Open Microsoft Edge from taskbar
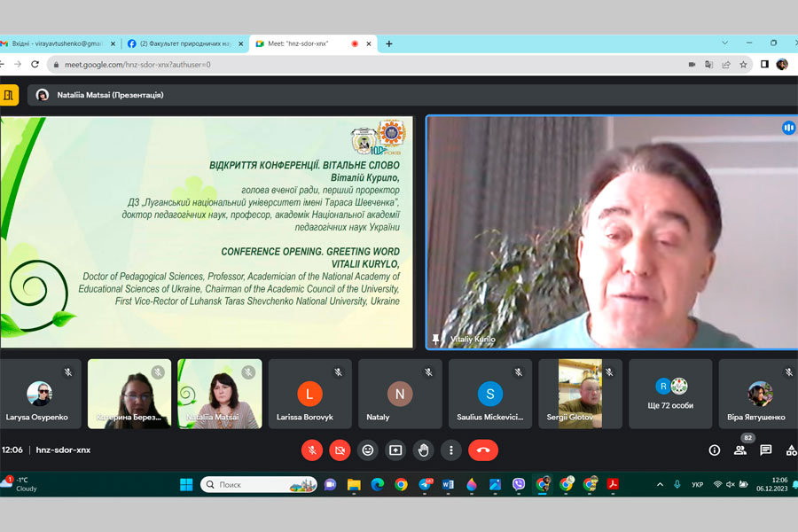This screenshot has width=798, height=532. click(x=377, y=485)
